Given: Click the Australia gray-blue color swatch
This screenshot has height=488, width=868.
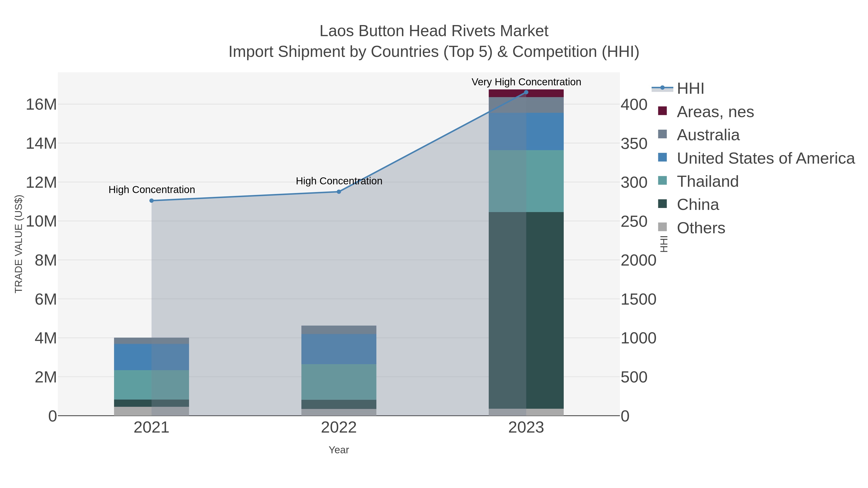Looking at the screenshot, I should pos(663,134).
